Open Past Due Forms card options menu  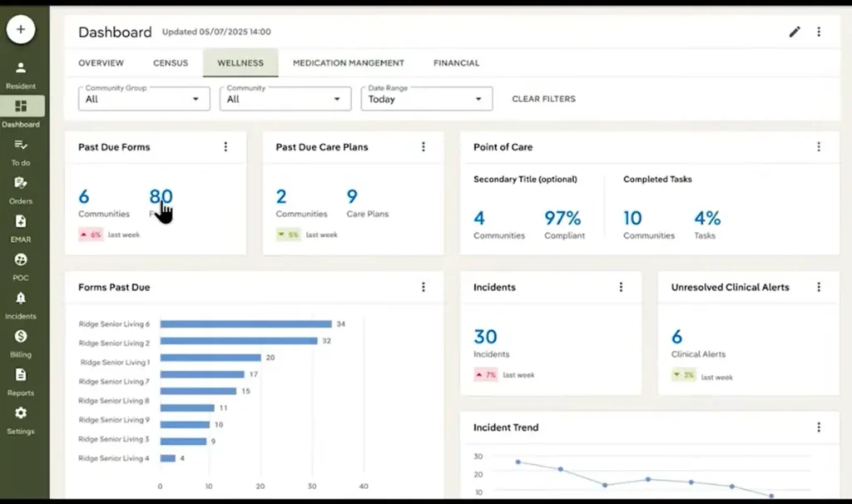click(225, 146)
